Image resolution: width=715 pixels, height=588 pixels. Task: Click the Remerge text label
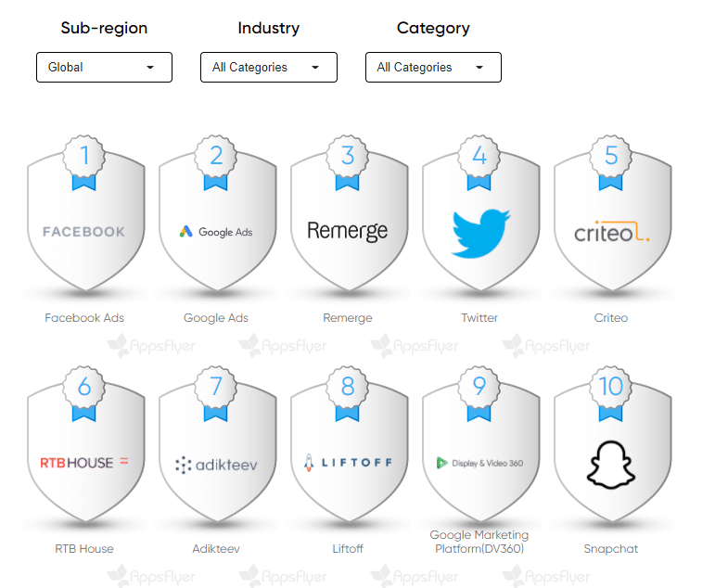tap(348, 318)
